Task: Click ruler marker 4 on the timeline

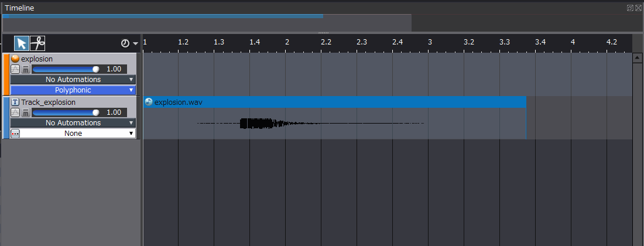Action: pos(573,42)
